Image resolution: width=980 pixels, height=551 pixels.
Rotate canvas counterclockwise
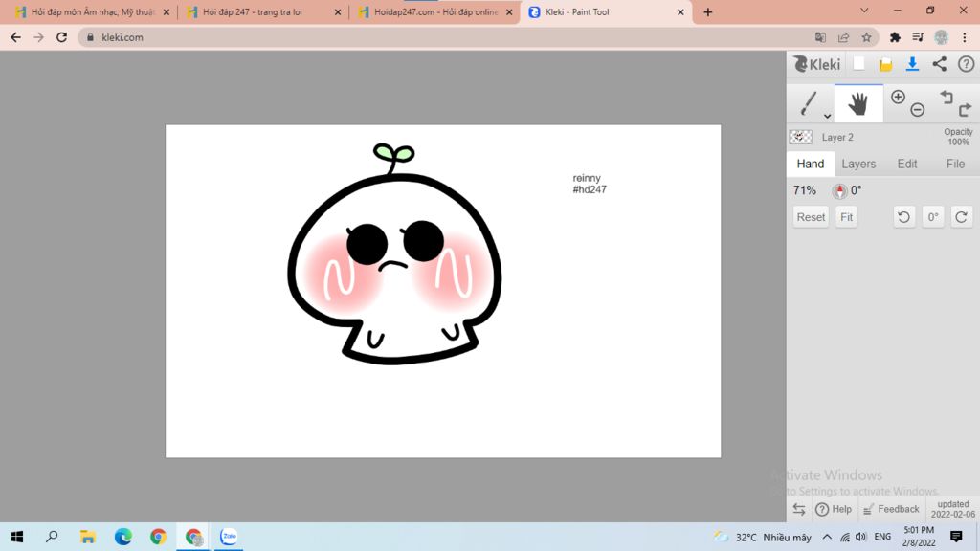point(903,217)
